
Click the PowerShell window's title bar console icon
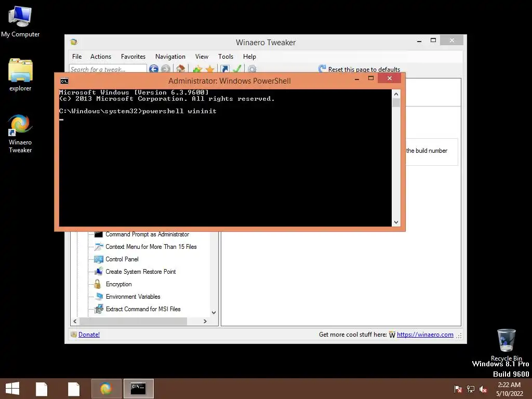pos(64,81)
